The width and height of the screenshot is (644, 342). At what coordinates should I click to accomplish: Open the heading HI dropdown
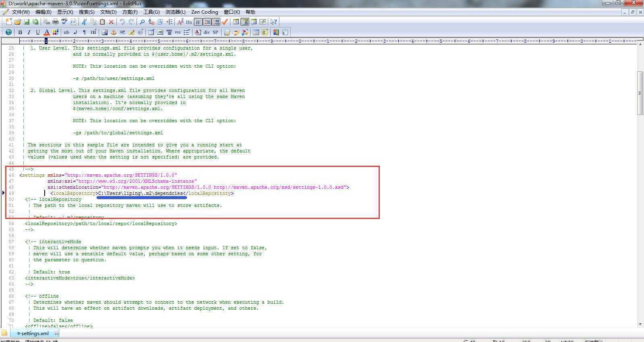click(93, 32)
